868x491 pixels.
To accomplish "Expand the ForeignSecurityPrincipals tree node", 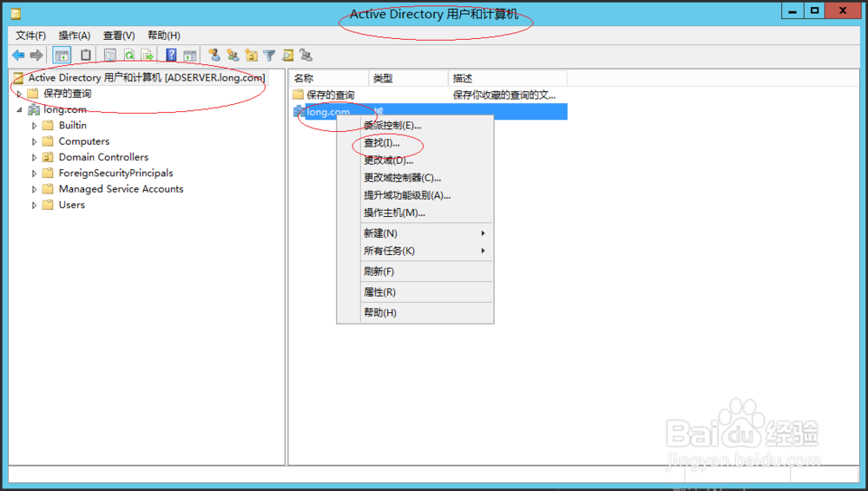I will pyautogui.click(x=35, y=173).
